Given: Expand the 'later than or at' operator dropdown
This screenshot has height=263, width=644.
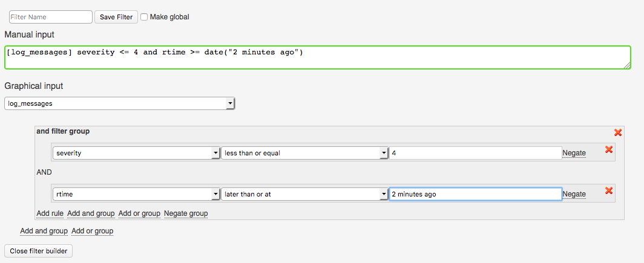Looking at the screenshot, I should coord(304,194).
